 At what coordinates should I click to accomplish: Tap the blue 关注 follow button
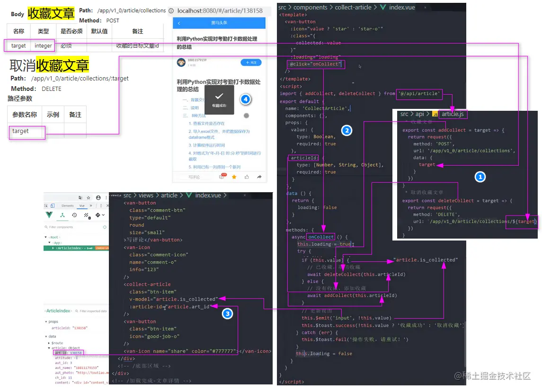coord(251,62)
